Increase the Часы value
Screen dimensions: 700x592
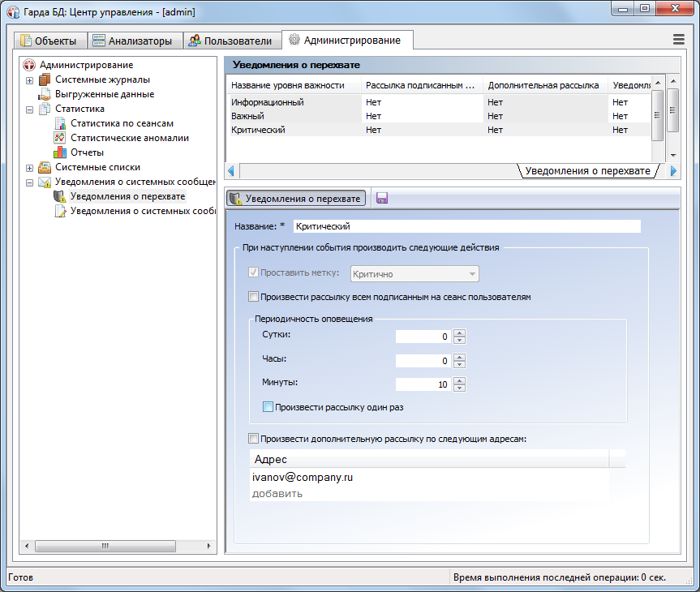click(459, 357)
